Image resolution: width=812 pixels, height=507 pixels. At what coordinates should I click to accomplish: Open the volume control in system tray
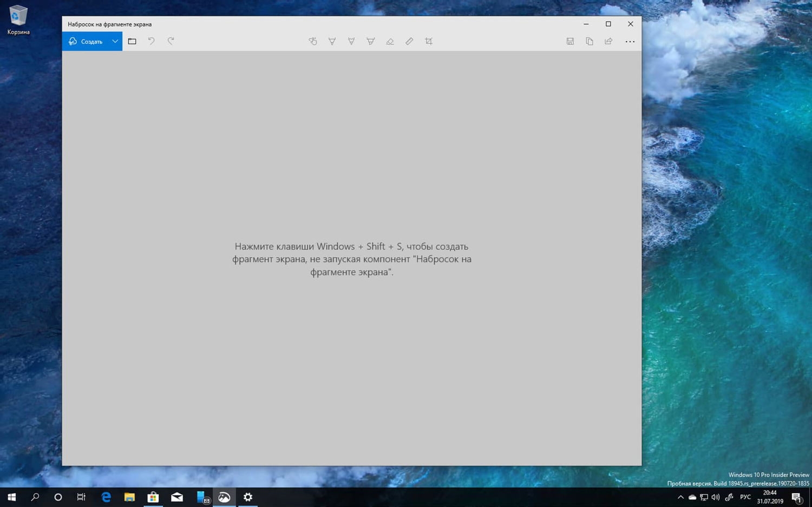click(x=716, y=497)
